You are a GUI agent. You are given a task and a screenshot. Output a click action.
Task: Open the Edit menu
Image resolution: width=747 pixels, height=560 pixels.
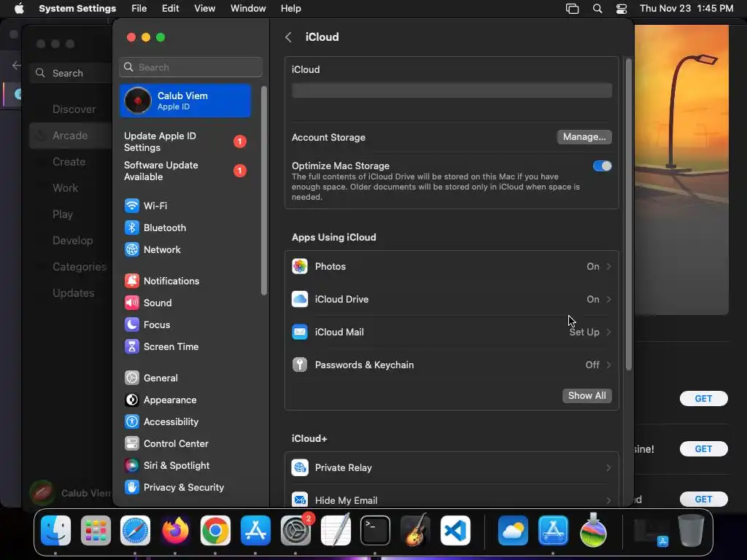[x=170, y=9]
